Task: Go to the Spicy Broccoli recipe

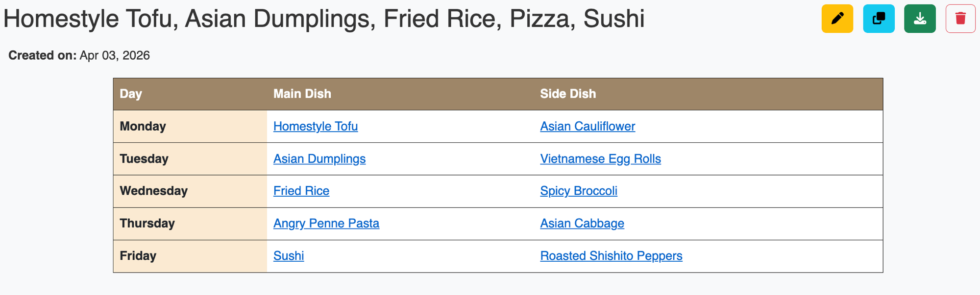Action: click(x=579, y=191)
